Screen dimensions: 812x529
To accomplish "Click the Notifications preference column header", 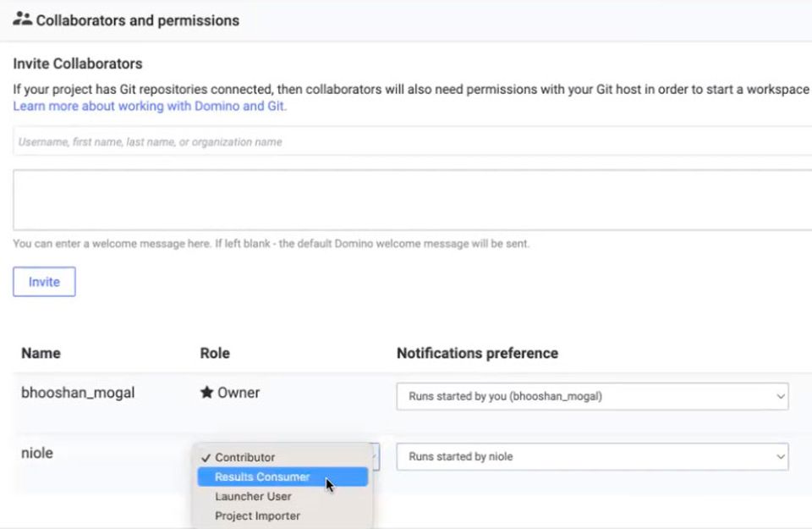I will tap(477, 353).
